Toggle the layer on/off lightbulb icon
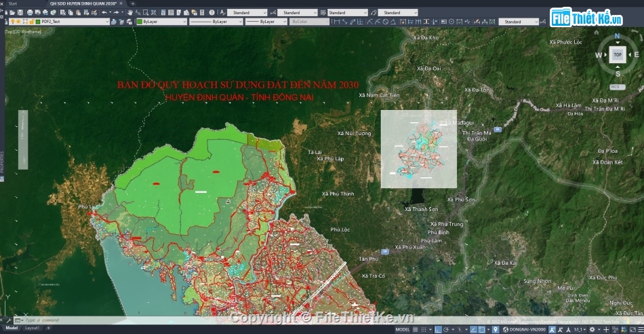The width and height of the screenshot is (644, 334). point(13,22)
